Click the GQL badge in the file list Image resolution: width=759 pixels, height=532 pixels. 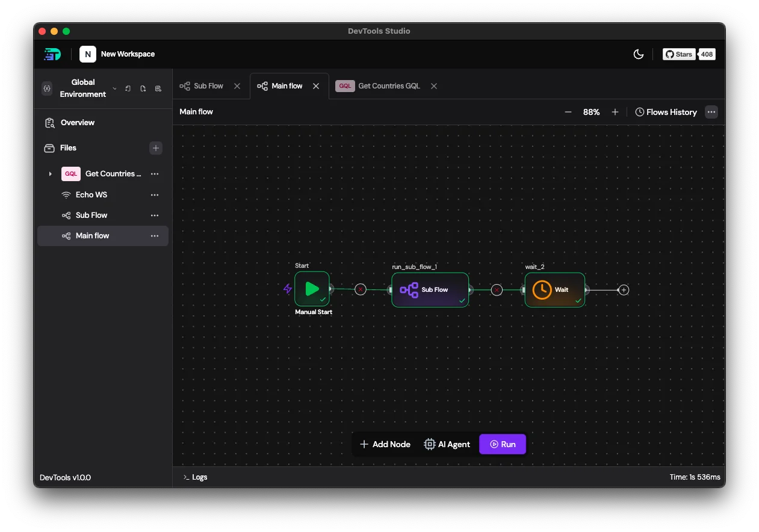71,174
